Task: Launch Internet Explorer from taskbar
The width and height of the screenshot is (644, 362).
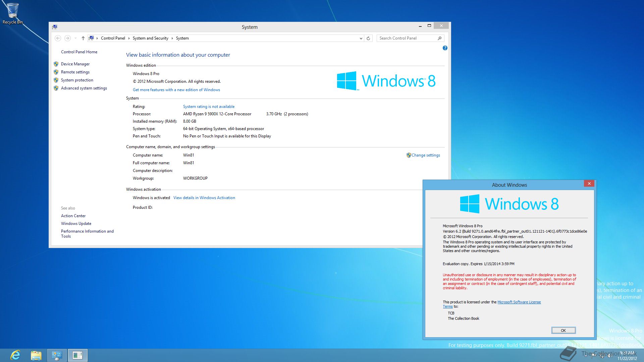Action: pyautogui.click(x=15, y=355)
